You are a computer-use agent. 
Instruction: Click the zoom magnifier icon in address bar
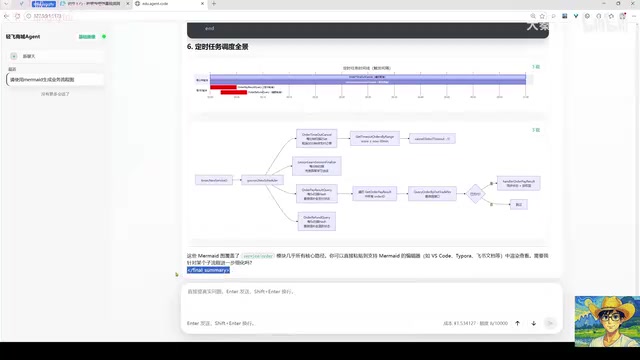[x=533, y=16]
